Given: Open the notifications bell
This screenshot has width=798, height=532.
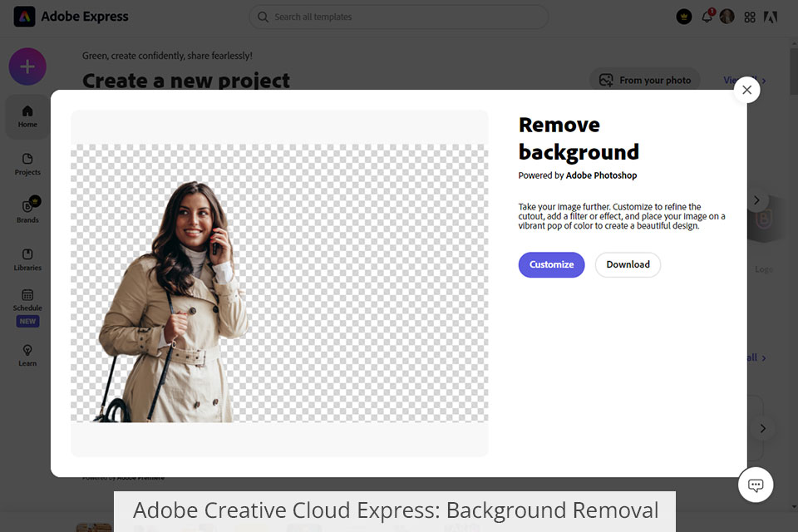Looking at the screenshot, I should point(707,17).
